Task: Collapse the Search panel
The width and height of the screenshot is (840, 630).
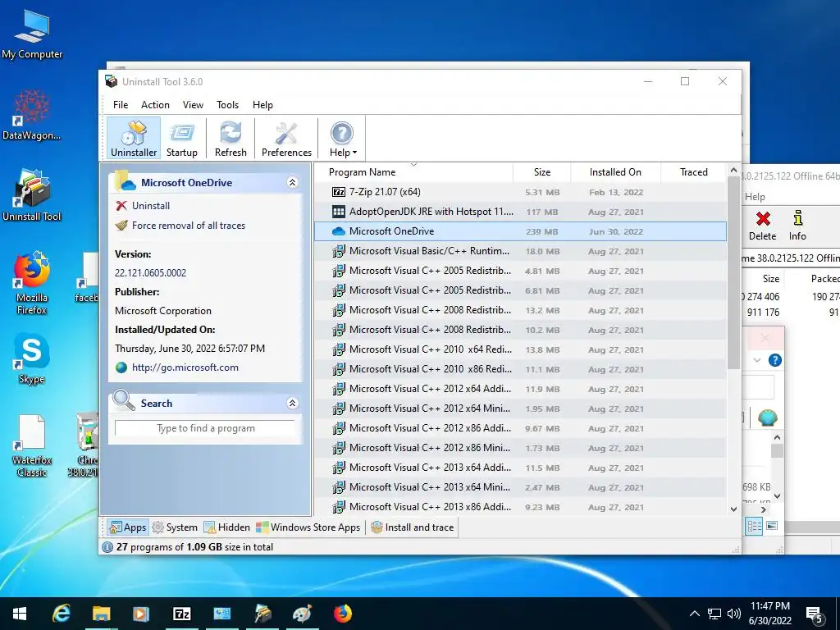Action: click(292, 404)
